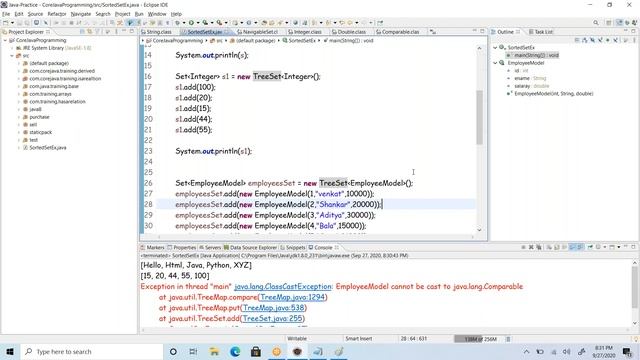Open New file dropdown arrow
The height and width of the screenshot is (360, 640).
12,23
